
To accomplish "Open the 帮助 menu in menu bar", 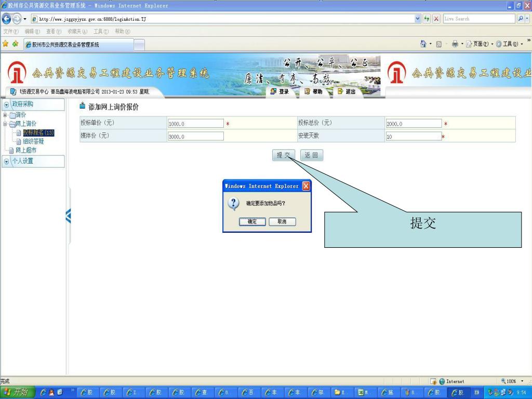I will (122, 31).
